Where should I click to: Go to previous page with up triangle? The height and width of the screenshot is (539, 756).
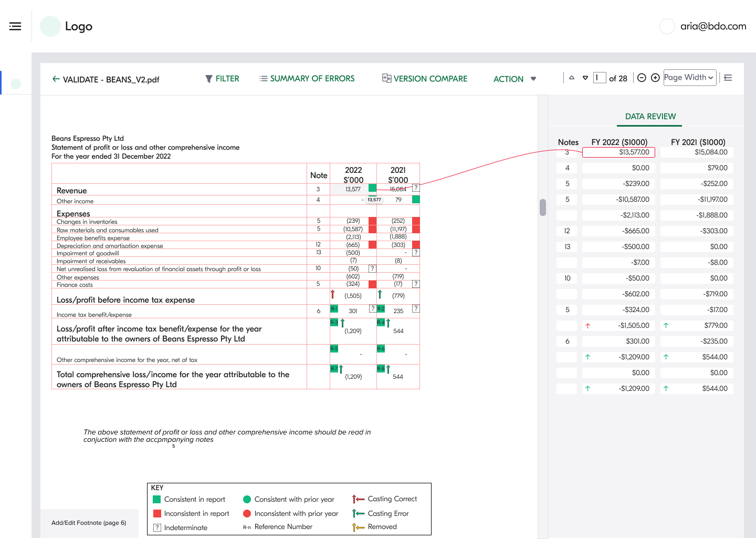point(572,78)
